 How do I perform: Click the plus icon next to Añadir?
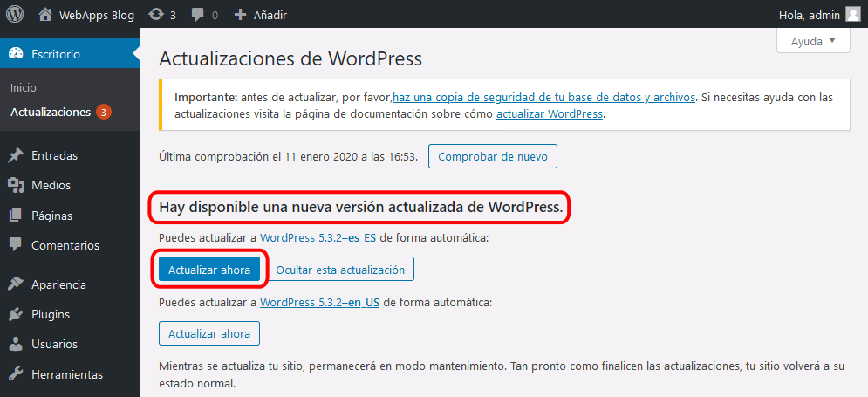coord(240,15)
